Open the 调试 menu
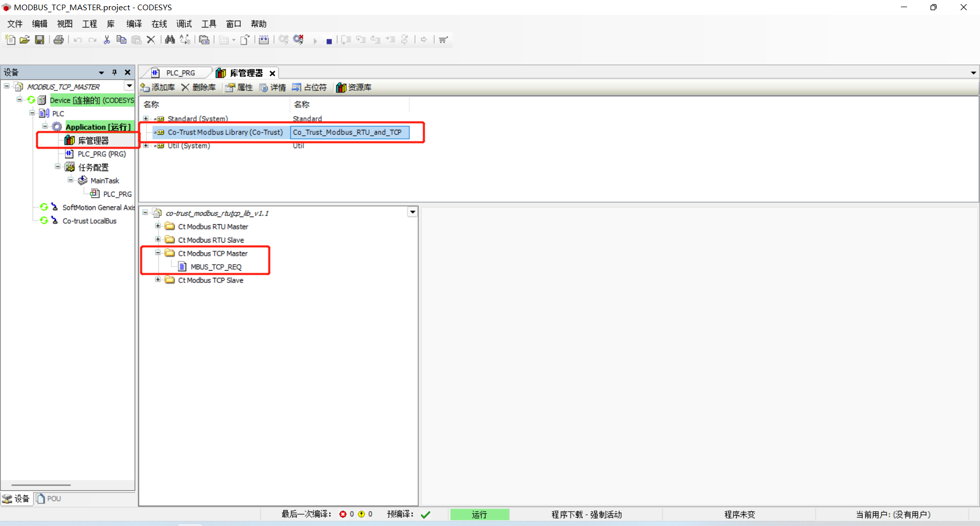 point(184,24)
